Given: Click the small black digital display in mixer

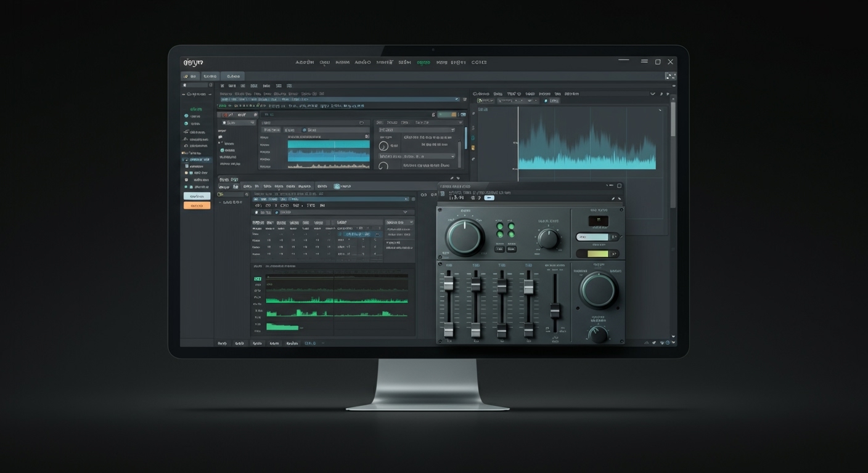Looking at the screenshot, I should [x=598, y=221].
